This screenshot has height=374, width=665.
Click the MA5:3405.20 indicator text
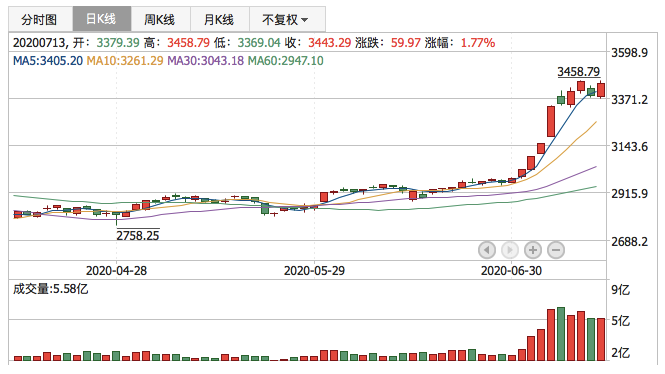pos(48,61)
